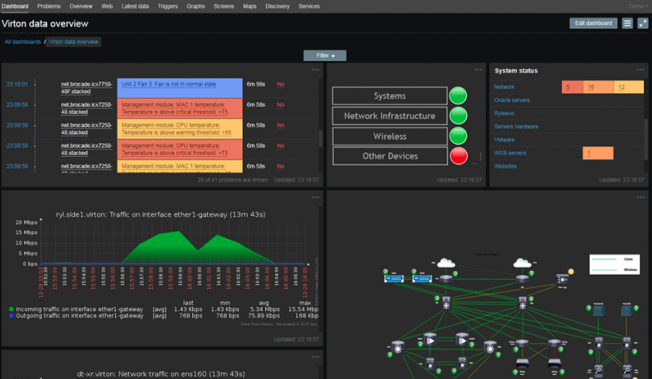Click the Wireless map label box
Image resolution: width=652 pixels, height=379 pixels.
click(x=390, y=136)
